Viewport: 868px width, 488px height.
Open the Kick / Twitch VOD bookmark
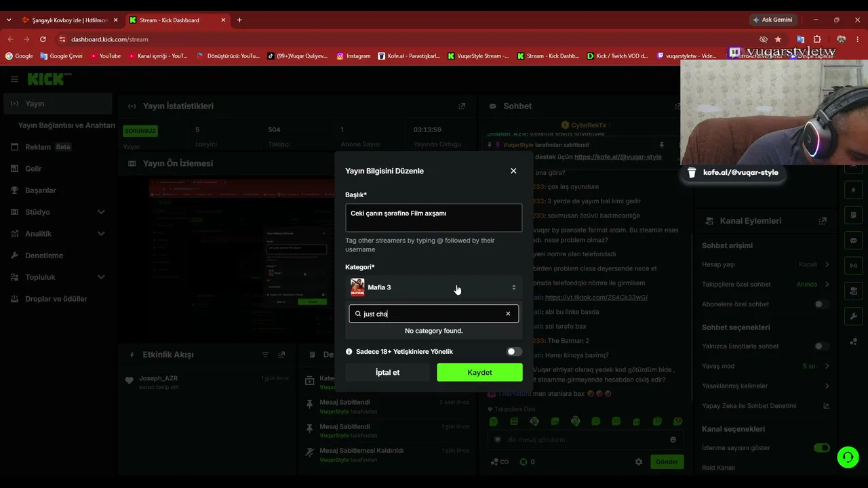[x=618, y=56]
